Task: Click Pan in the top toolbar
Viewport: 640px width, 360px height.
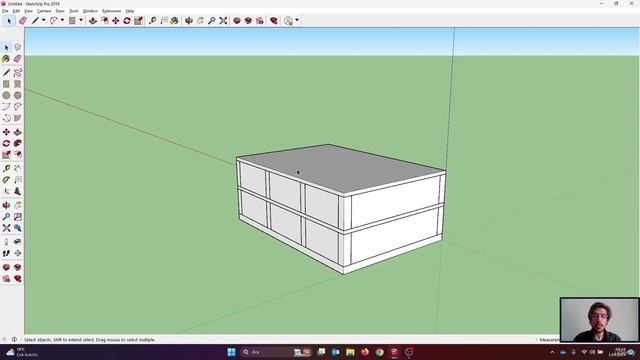Action: 200,20
